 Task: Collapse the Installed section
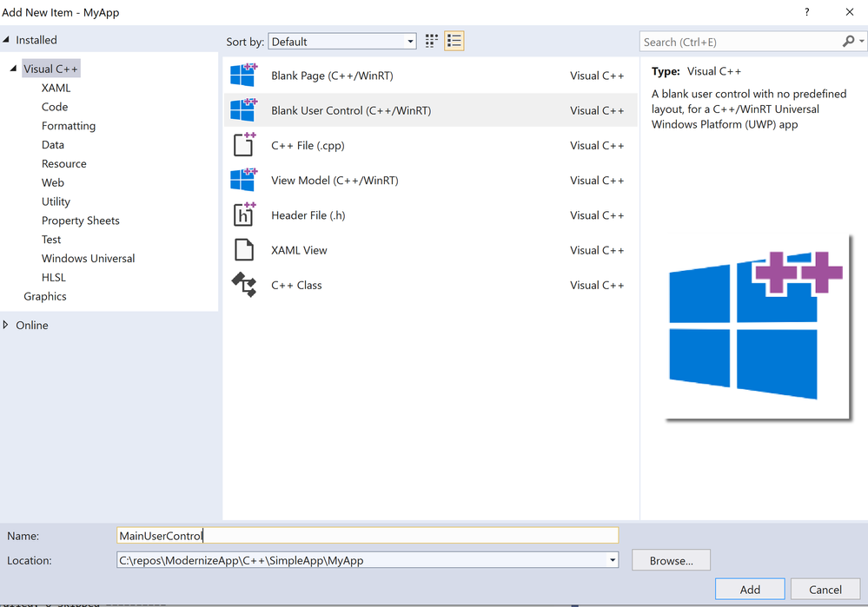point(6,39)
